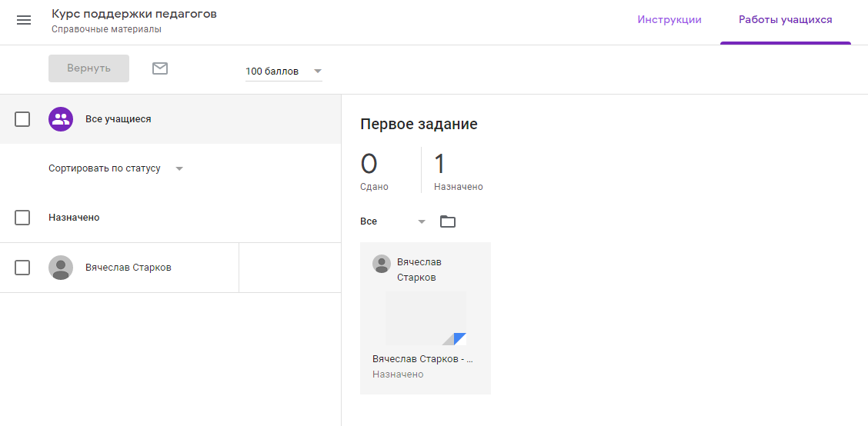Screen dimensions: 868x426
Task: Click the Назначено section label in the list
Action: pyautogui.click(x=74, y=218)
